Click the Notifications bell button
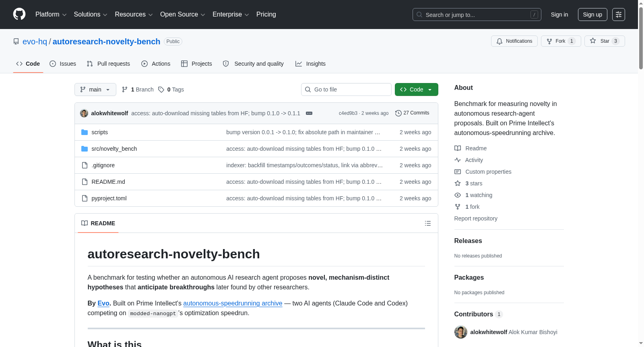 514,41
